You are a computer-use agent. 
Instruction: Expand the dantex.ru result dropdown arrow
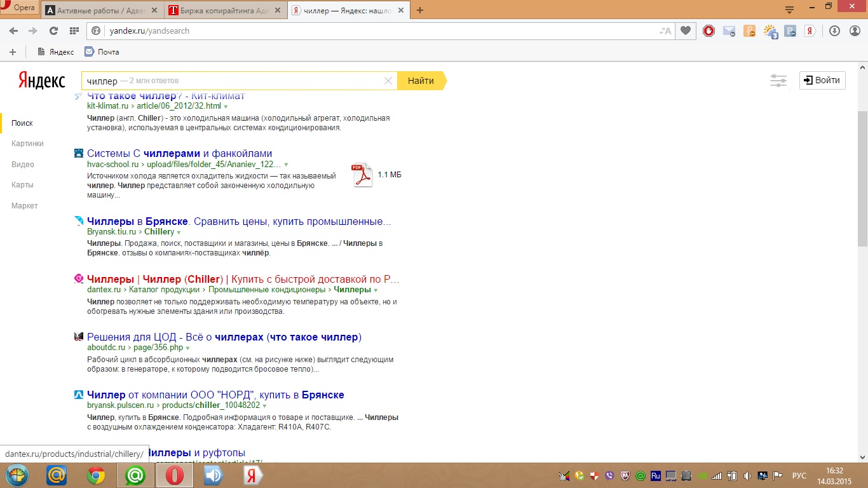(x=377, y=290)
